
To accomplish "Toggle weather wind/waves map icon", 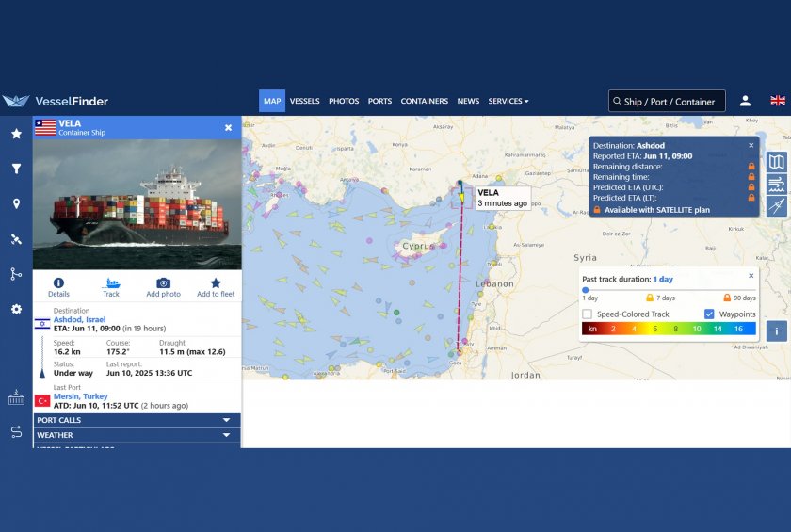I will coord(776,184).
